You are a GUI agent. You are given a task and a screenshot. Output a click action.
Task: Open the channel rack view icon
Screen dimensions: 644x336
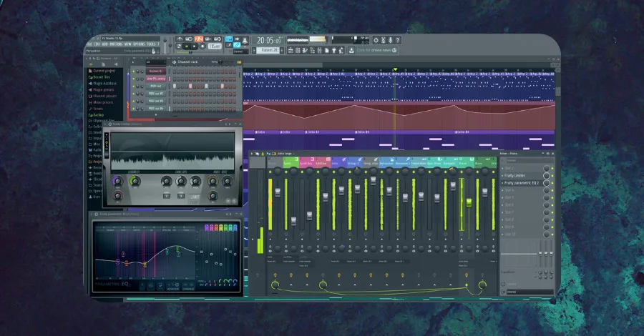[x=298, y=51]
